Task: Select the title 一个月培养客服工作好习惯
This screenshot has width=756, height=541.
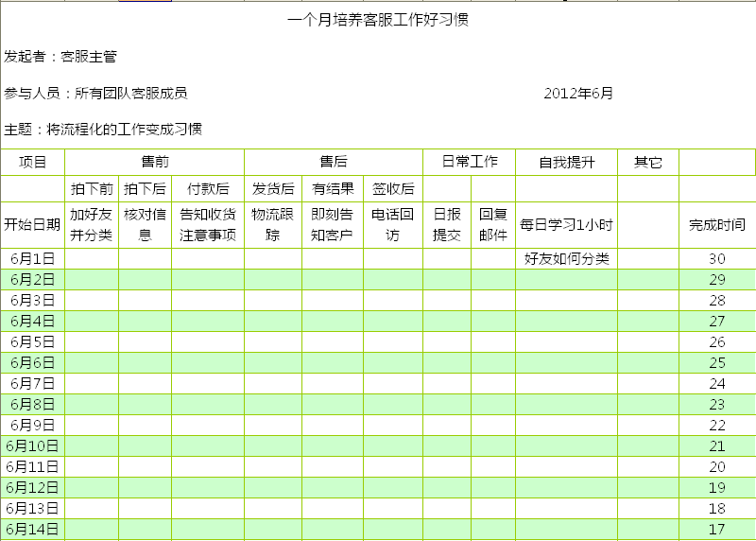Action: pyautogui.click(x=378, y=20)
